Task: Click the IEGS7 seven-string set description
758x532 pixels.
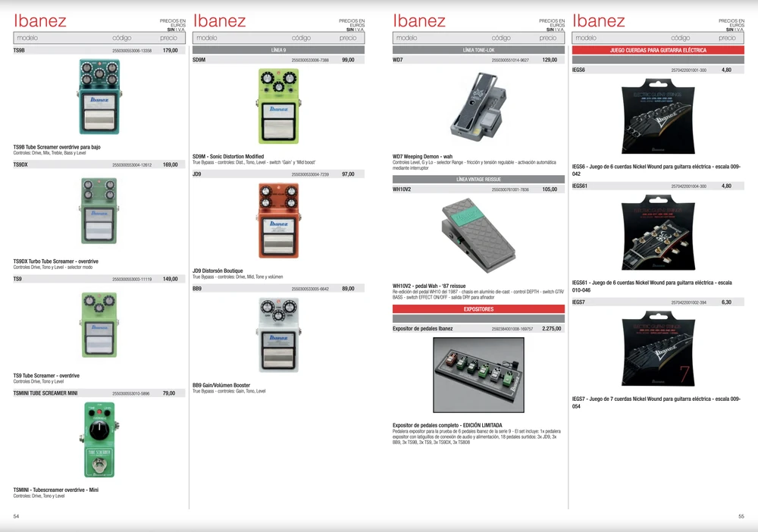Action: (656, 402)
